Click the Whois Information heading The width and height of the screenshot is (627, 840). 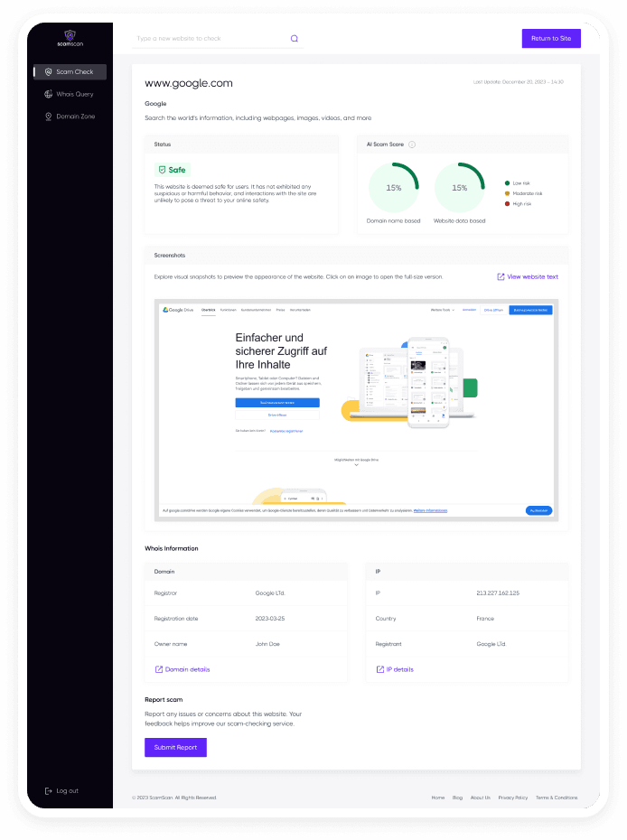[x=172, y=548]
